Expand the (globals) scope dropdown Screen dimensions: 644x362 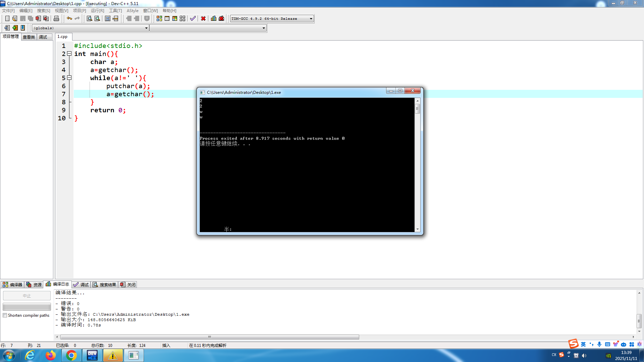[146, 28]
